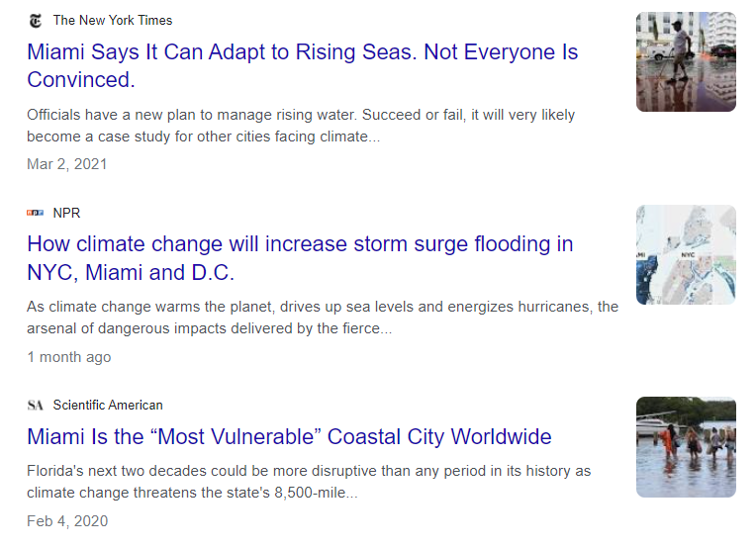The width and height of the screenshot is (756, 548).
Task: Open the NPR storm surge flooding headline
Action: tap(300, 258)
